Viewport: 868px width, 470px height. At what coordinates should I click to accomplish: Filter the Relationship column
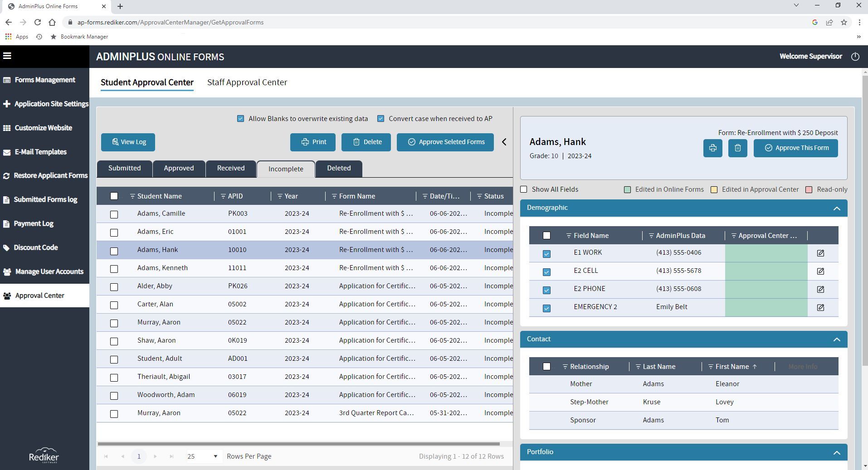pos(565,367)
